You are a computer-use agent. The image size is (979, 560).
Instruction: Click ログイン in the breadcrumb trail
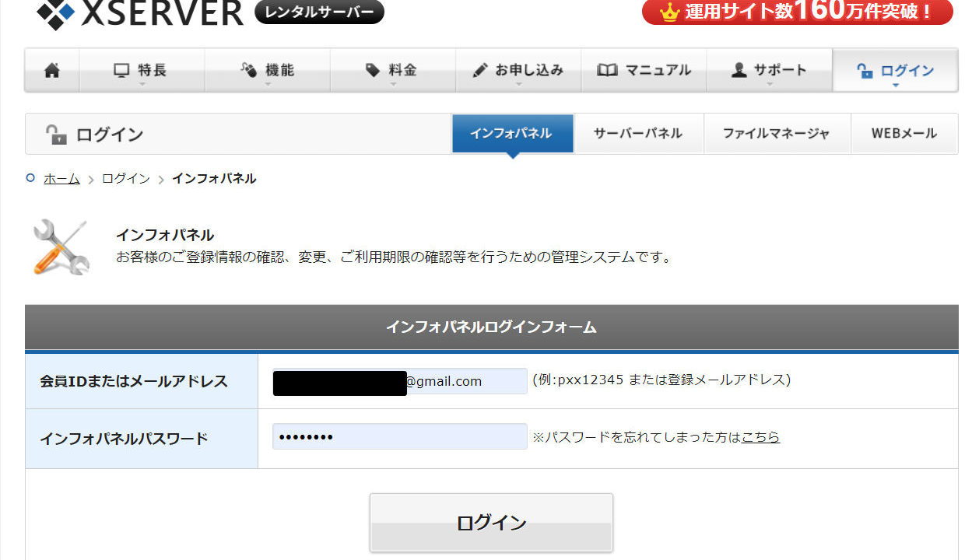126,179
